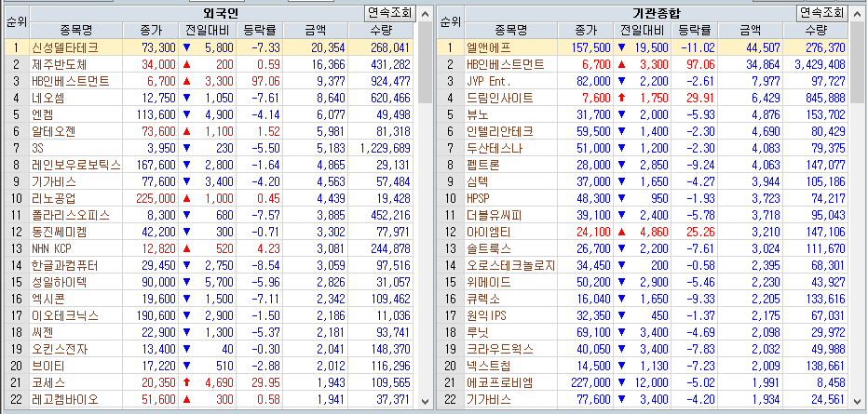Viewport: 868px width, 414px height.
Task: Select 성일하이텍 stock name
Action: [x=60, y=283]
